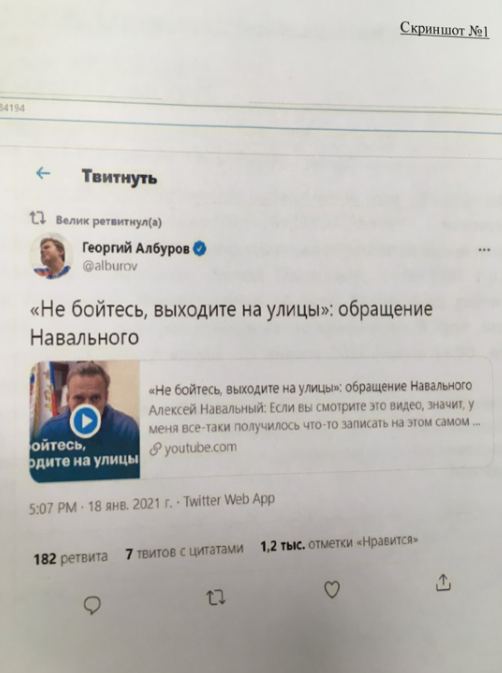Click the Георгий Албуров display name
This screenshot has height=673, width=502.
click(136, 248)
